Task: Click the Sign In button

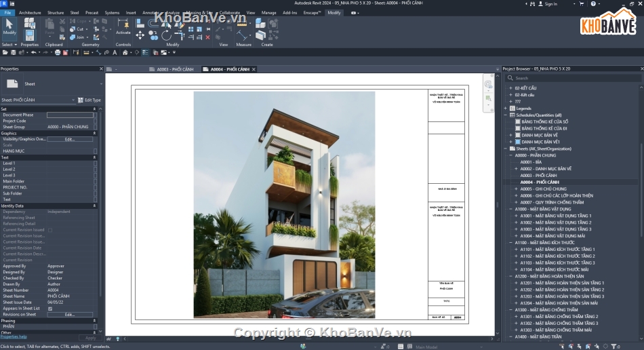Action: tap(548, 3)
